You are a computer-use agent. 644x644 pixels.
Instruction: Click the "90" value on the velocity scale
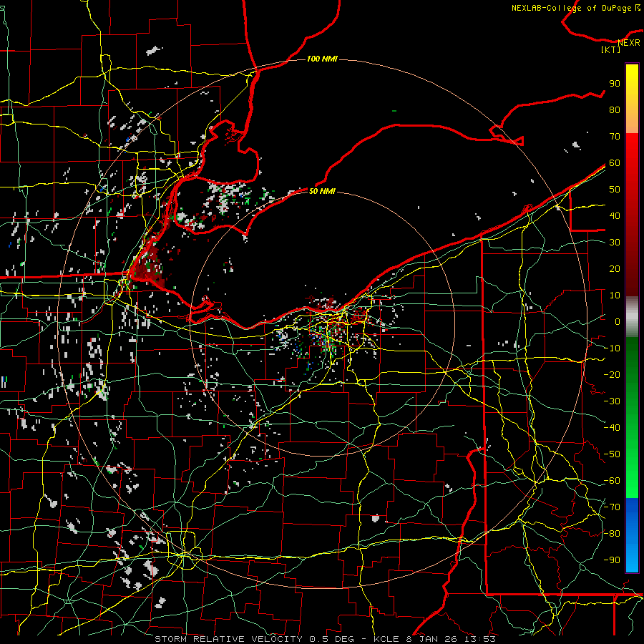coord(615,84)
